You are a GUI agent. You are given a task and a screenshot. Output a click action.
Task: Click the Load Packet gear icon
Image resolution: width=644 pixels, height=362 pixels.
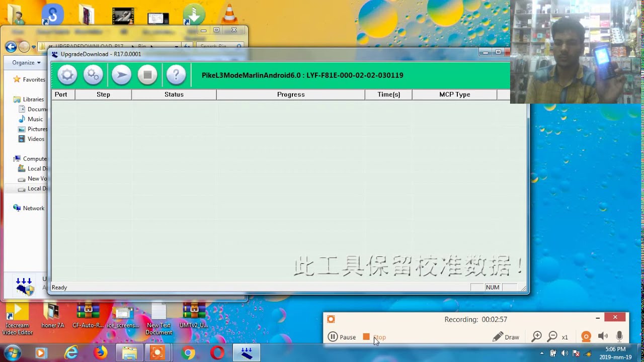point(67,75)
